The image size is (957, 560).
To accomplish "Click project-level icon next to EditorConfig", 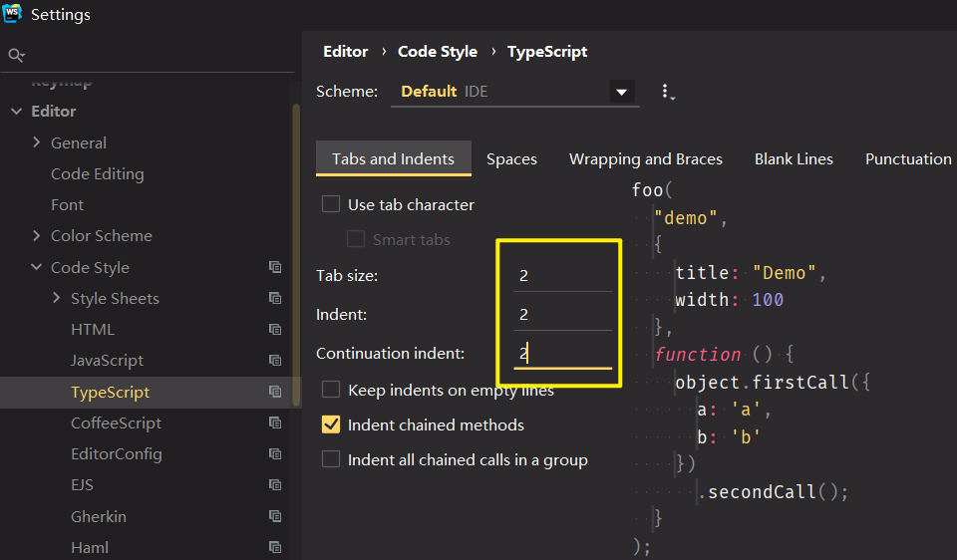I will 275,453.
